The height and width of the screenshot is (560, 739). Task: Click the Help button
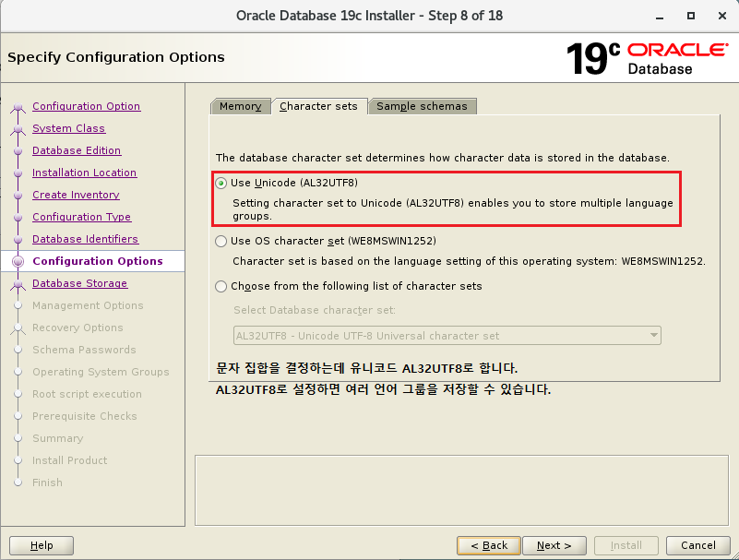[42, 545]
